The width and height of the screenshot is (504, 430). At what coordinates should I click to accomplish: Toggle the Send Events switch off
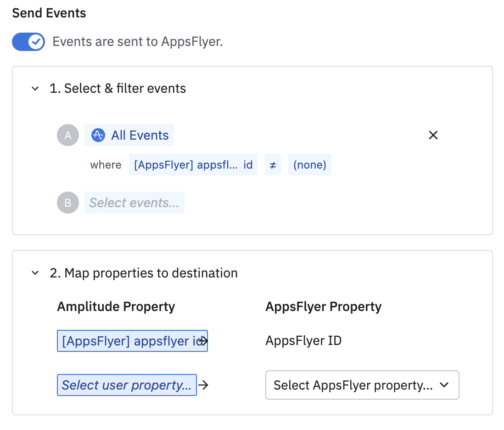28,42
